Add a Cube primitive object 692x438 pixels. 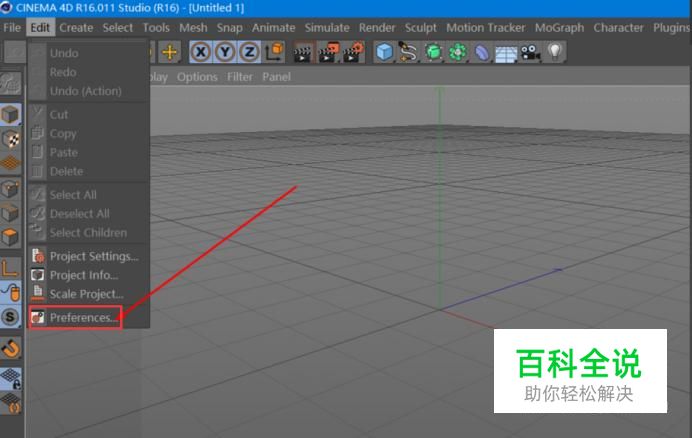384,52
